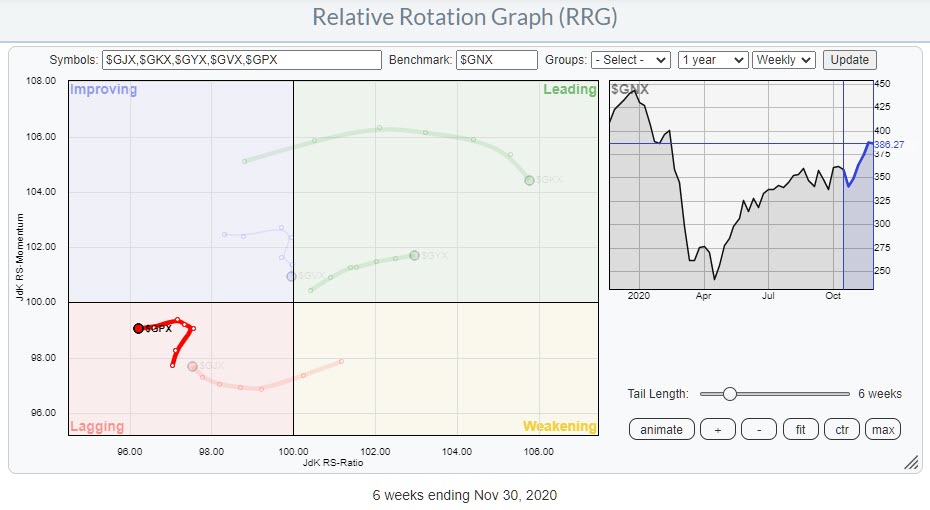
Task: Grab the resize handle at panel corner
Action: tap(911, 463)
